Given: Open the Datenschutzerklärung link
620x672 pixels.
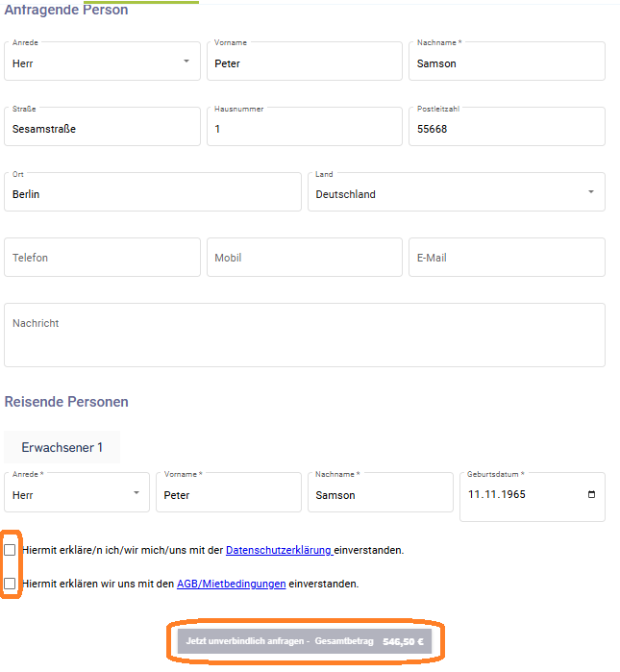Looking at the screenshot, I should [x=279, y=550].
